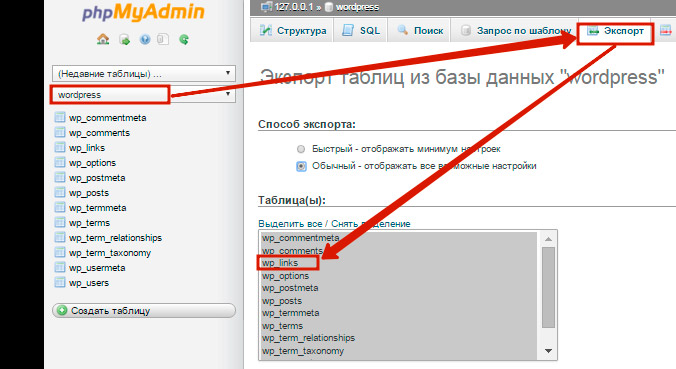Click the SQL documentation page icon
Image resolution: width=676 pixels, height=369 pixels.
163,40
